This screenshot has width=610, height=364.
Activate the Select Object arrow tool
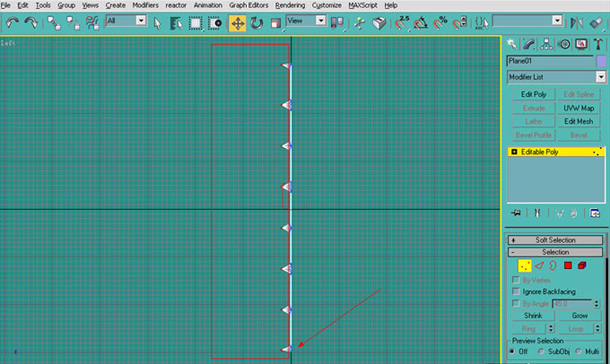[157, 23]
